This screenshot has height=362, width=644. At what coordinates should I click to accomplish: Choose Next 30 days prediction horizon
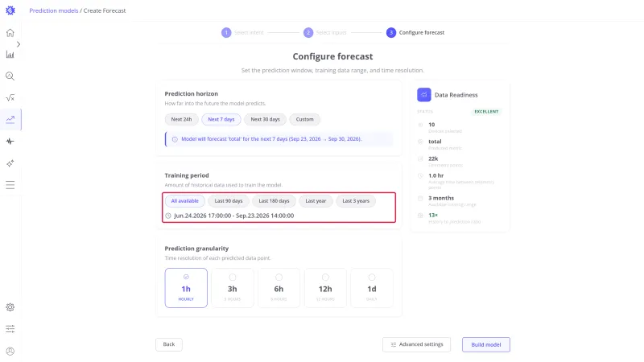pyautogui.click(x=266, y=119)
